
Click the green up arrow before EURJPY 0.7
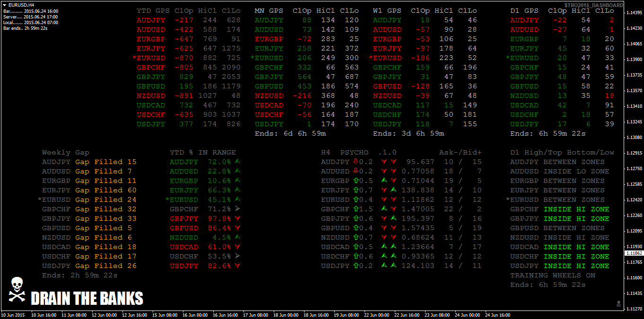[x=356, y=190]
